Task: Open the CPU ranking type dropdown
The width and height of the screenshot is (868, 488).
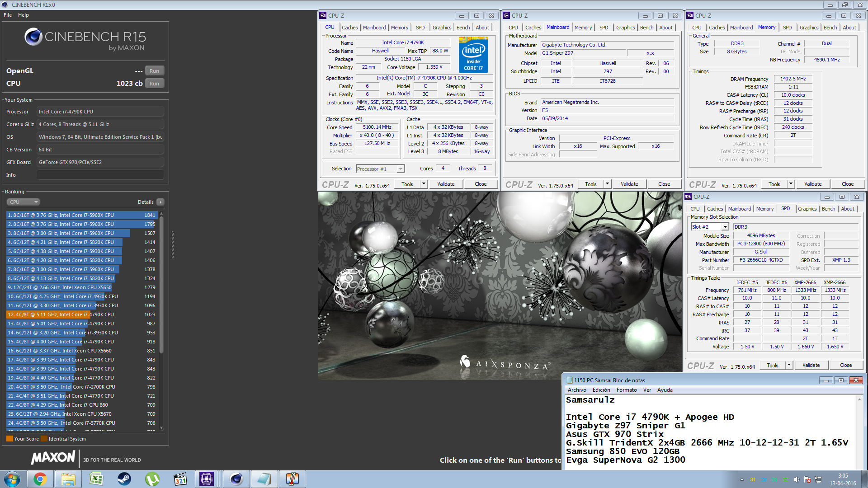Action: (x=23, y=202)
